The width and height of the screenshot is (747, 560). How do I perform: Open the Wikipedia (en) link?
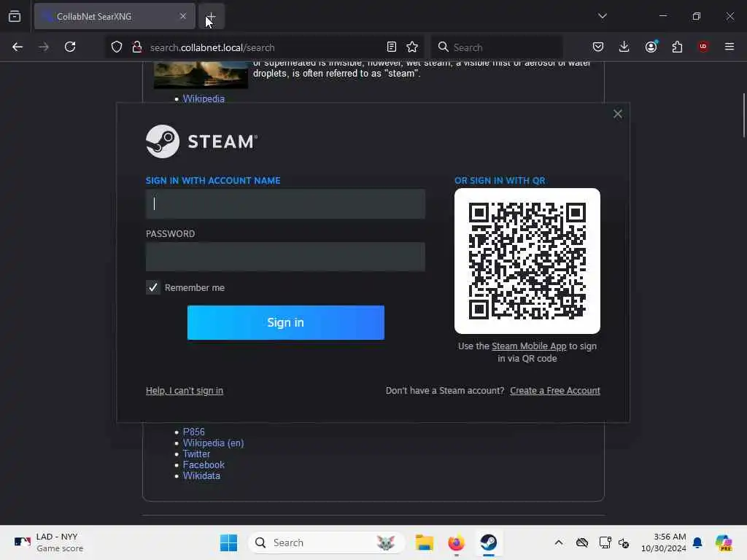click(214, 443)
